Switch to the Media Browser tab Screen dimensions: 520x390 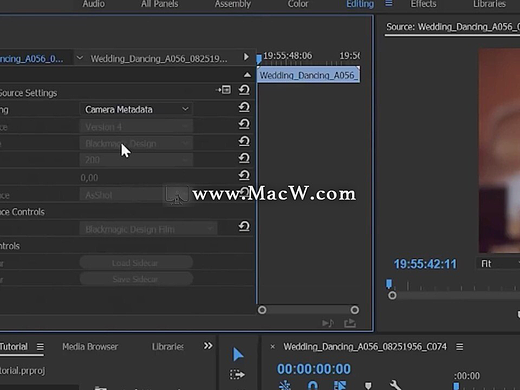coord(90,347)
